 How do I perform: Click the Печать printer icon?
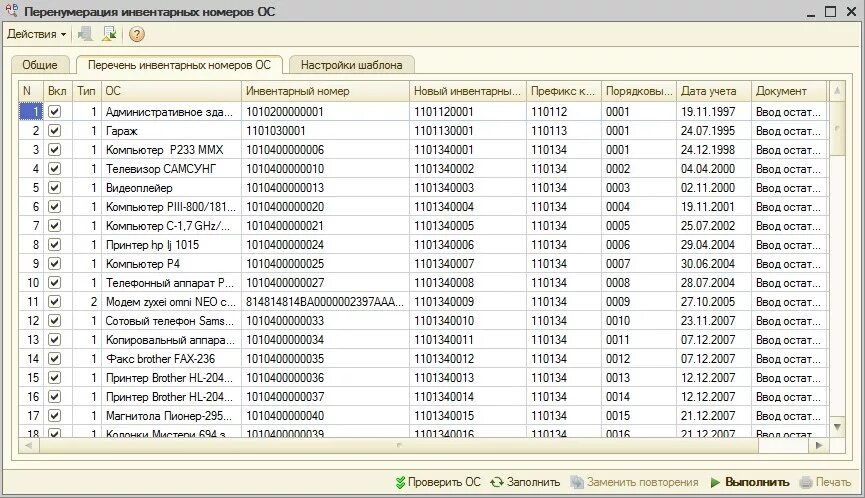coord(806,482)
